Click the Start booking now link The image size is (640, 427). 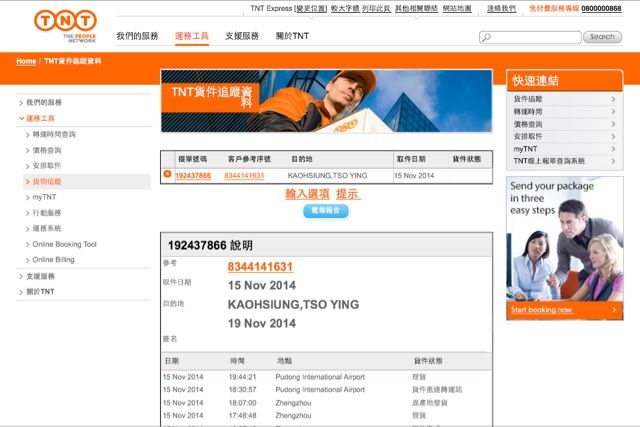point(541,310)
